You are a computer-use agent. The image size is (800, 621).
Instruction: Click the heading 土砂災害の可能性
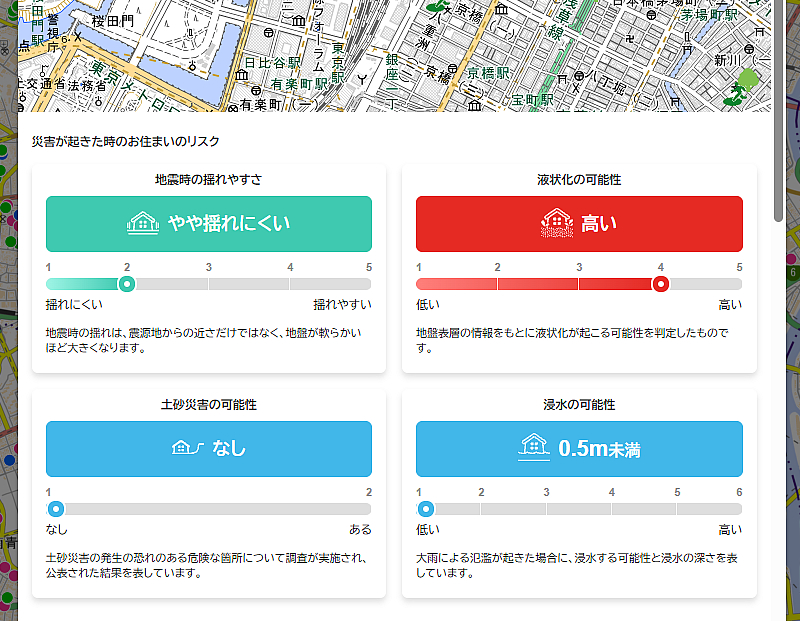(x=209, y=405)
